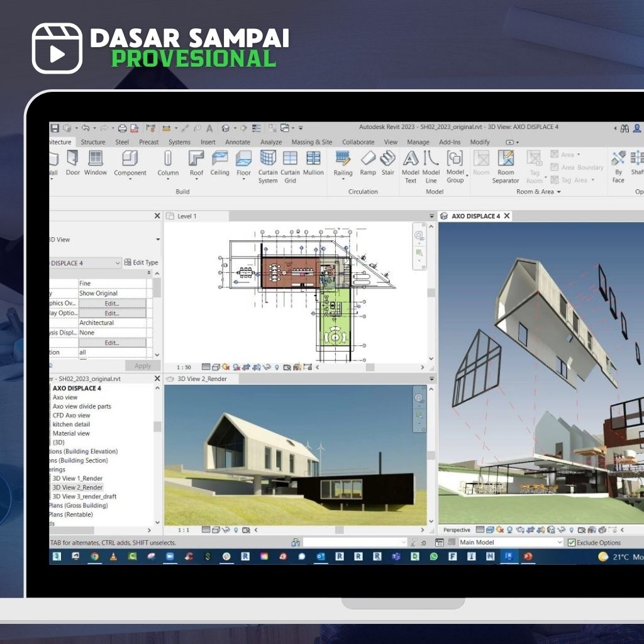Click the Perspective label in view control bar
The image size is (644, 644).
457,530
